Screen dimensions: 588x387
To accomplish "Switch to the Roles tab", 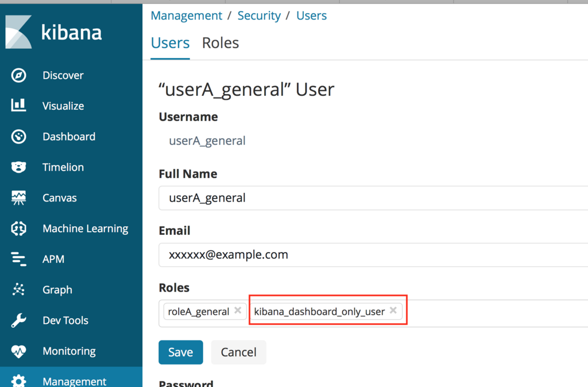I will click(x=220, y=43).
